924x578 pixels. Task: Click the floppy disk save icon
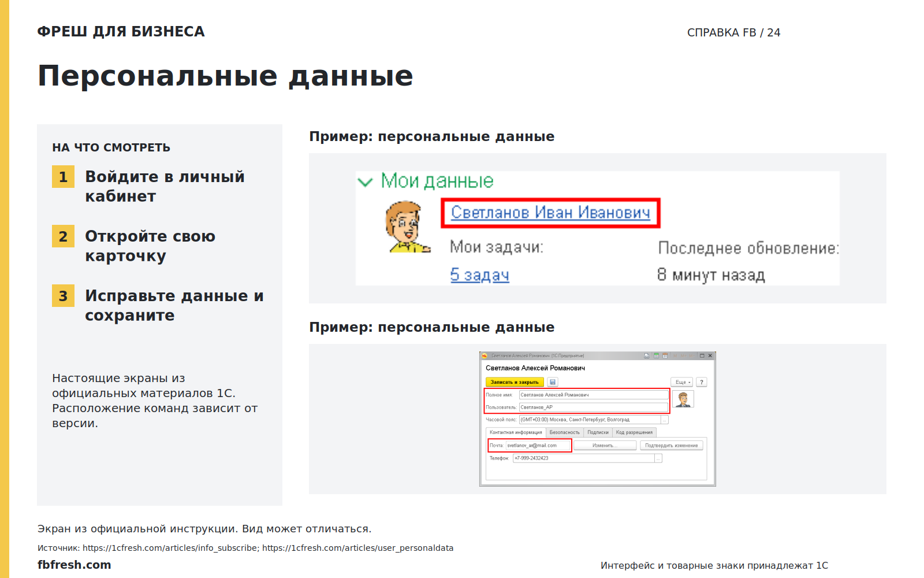(x=553, y=382)
